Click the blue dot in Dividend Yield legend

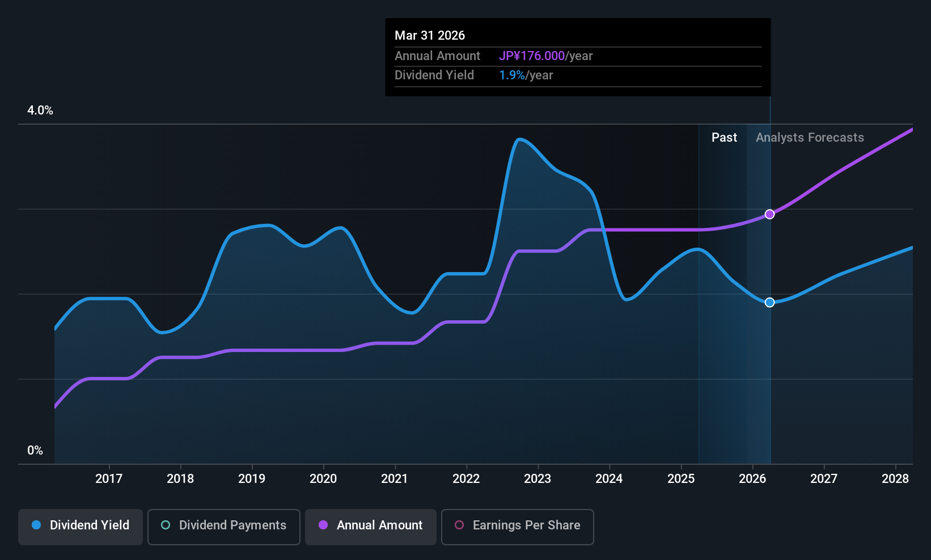[x=36, y=525]
